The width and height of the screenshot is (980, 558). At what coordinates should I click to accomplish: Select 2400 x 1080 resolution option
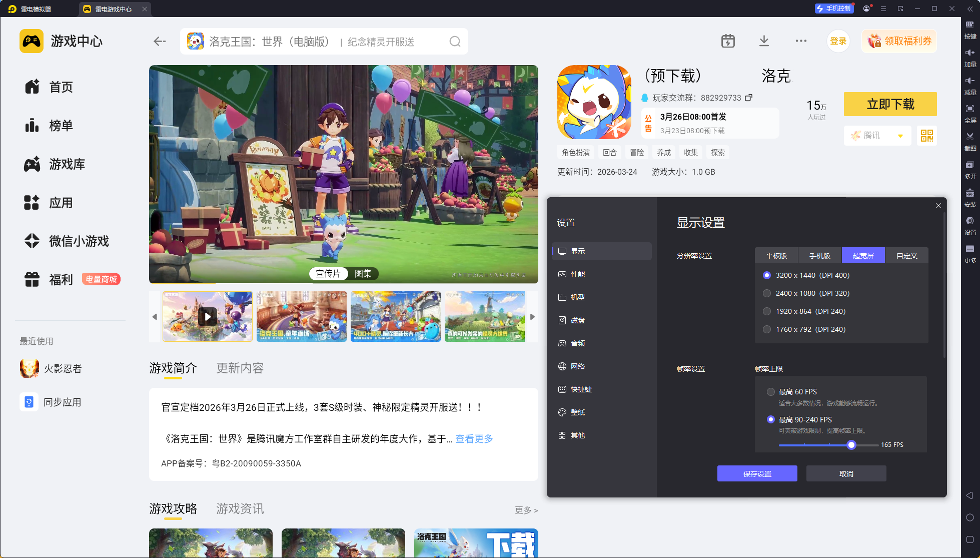coord(767,293)
